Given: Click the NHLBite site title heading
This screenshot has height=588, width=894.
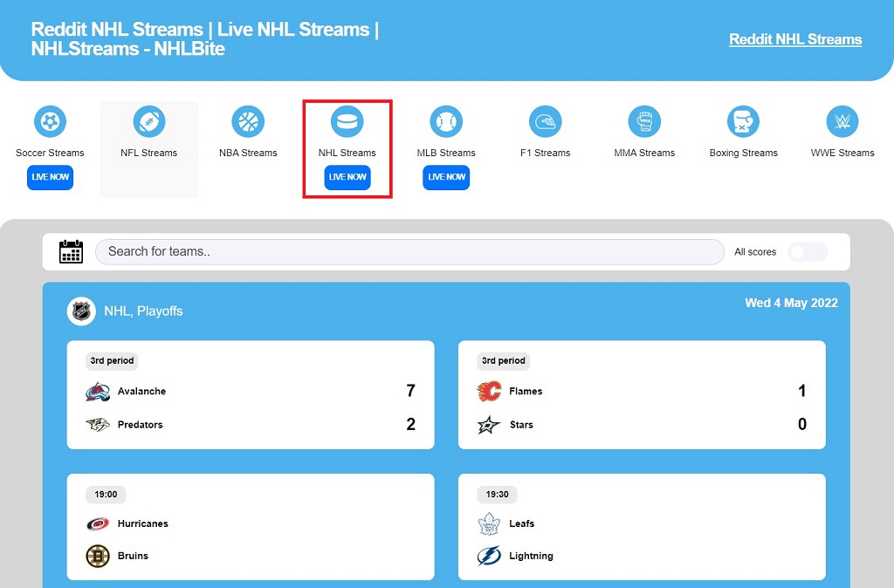Looking at the screenshot, I should 204,38.
